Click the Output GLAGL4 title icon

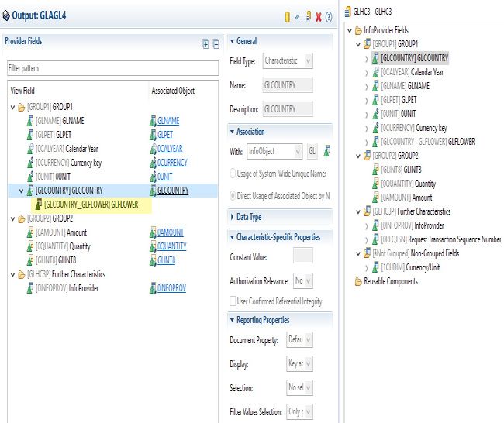click(x=6, y=15)
